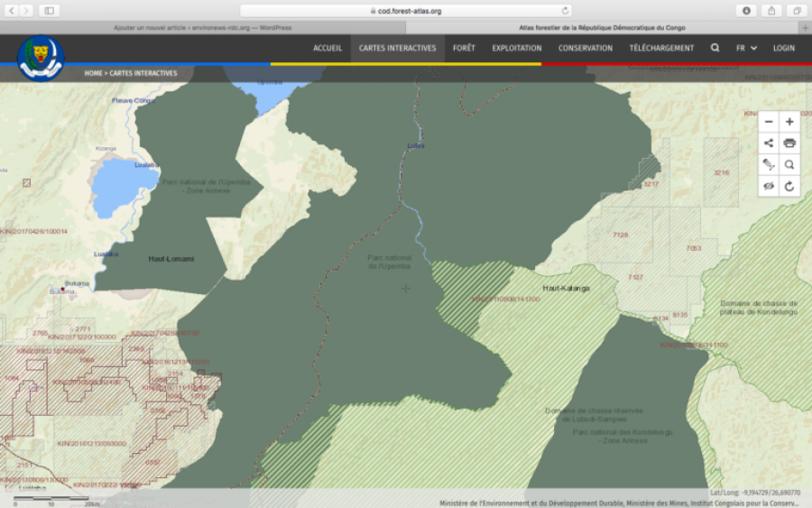Screen dimensions: 812x508
Task: Zoom in the map with plus button
Action: 789,122
